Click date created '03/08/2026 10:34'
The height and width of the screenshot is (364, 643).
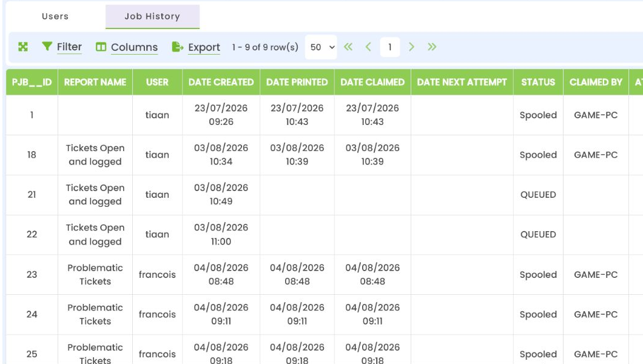pos(221,155)
